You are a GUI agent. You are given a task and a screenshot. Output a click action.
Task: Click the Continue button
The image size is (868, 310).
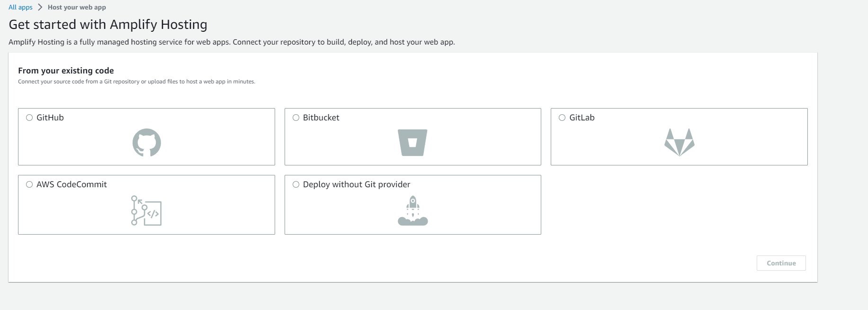click(781, 263)
